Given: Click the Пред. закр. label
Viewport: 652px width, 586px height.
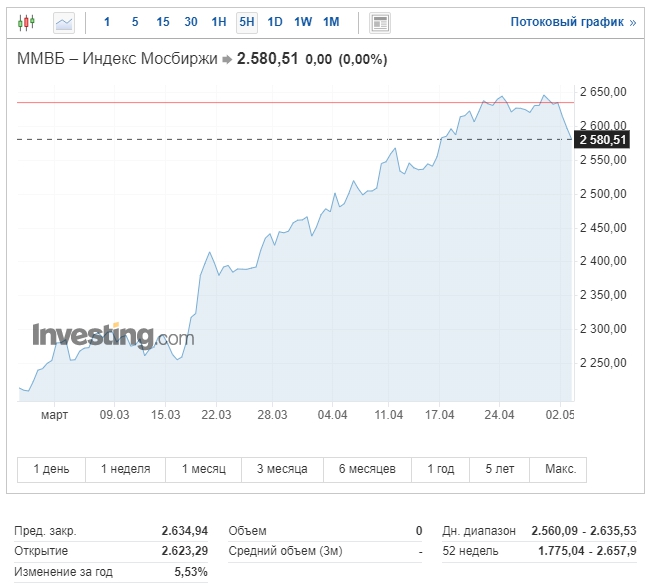Looking at the screenshot, I should pyautogui.click(x=45, y=531).
